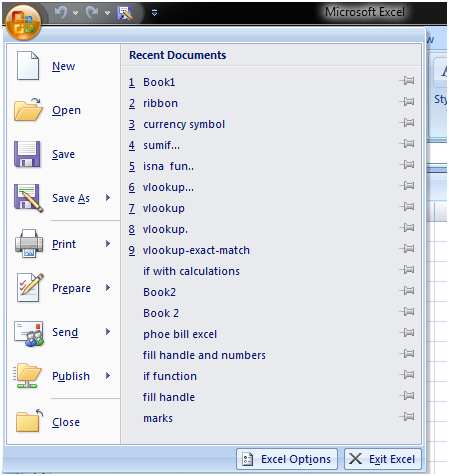The image size is (449, 476).
Task: Expand the Print submenu arrow
Action: [x=108, y=244]
